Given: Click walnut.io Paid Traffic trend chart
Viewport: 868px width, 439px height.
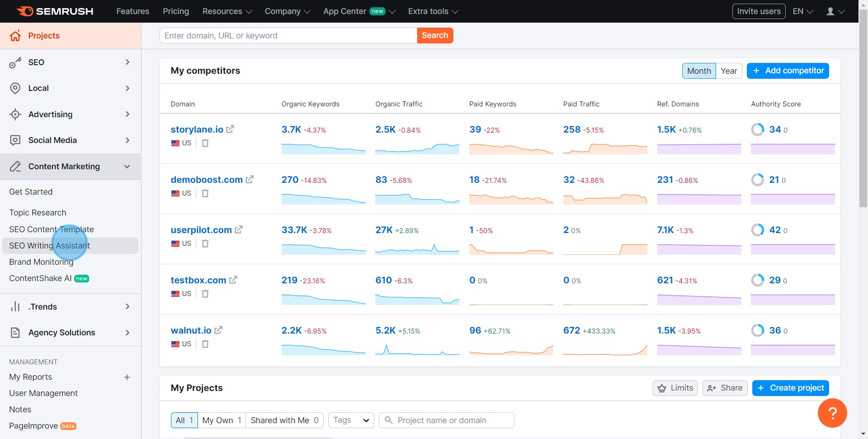Looking at the screenshot, I should click(605, 349).
